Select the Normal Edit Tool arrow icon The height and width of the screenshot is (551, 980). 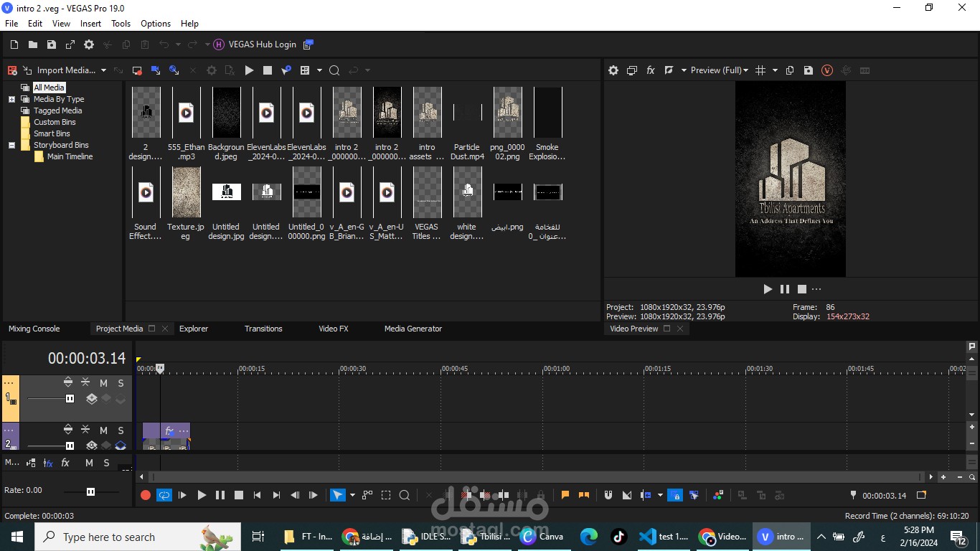point(337,495)
